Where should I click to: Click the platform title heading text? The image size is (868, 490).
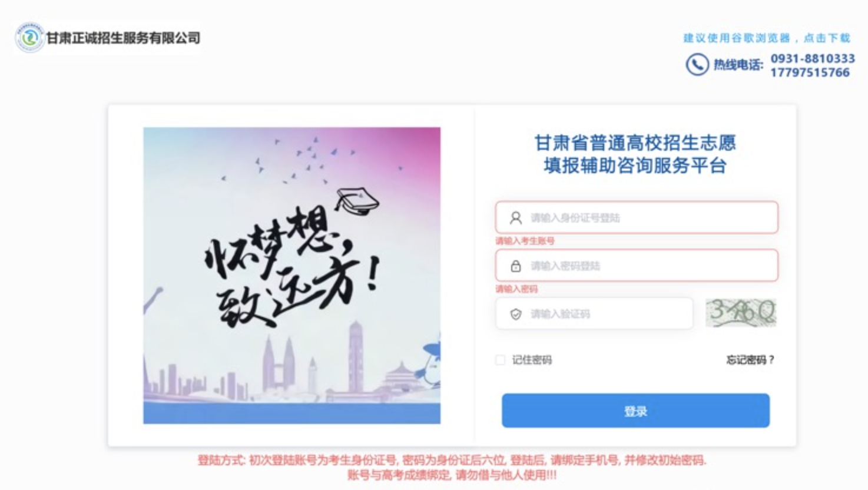coord(635,154)
